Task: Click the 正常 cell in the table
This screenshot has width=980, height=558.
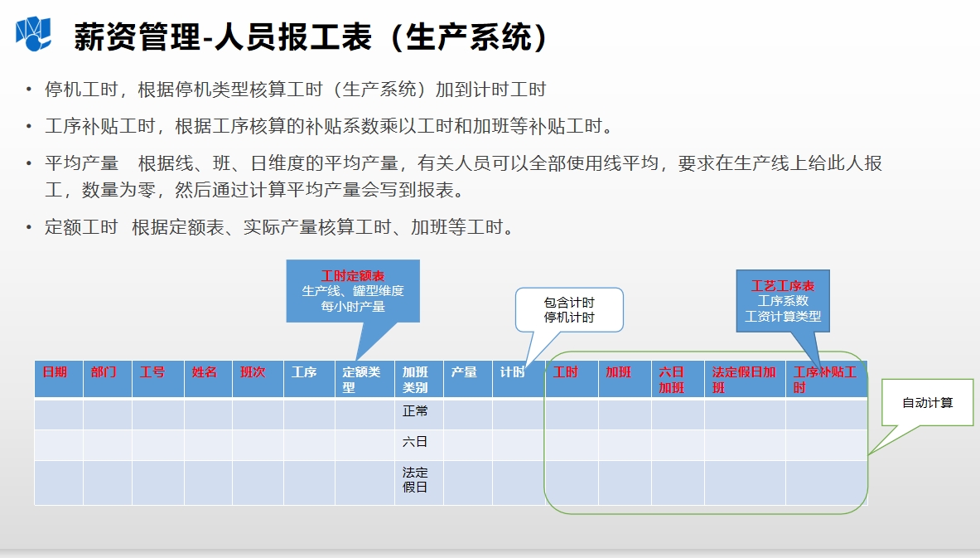Action: click(418, 414)
